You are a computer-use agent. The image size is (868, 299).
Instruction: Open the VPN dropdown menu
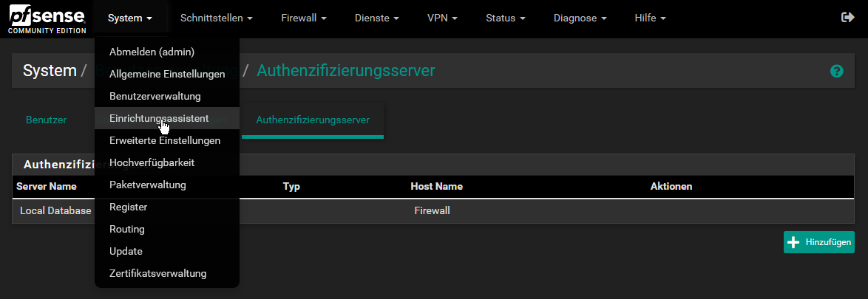click(x=442, y=18)
